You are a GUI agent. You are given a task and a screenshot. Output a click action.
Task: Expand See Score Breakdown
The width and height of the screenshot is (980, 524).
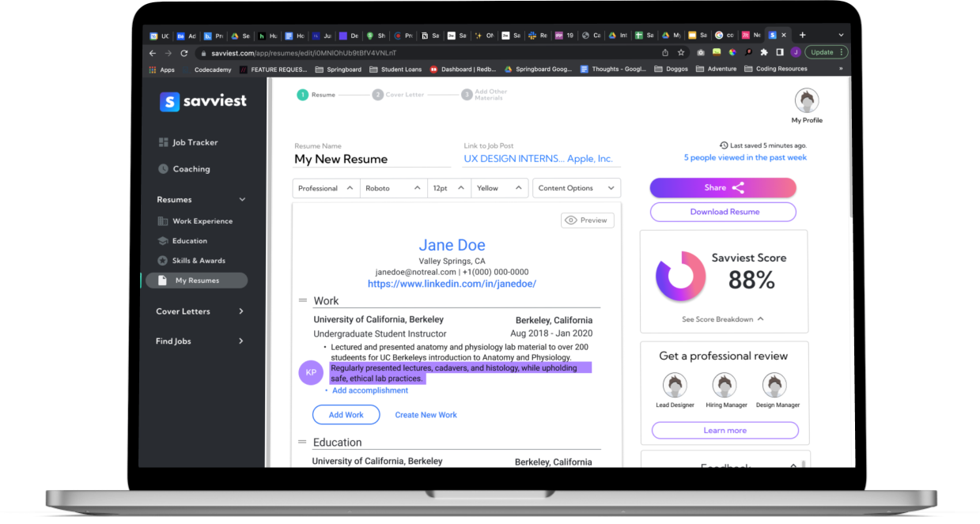(x=723, y=319)
